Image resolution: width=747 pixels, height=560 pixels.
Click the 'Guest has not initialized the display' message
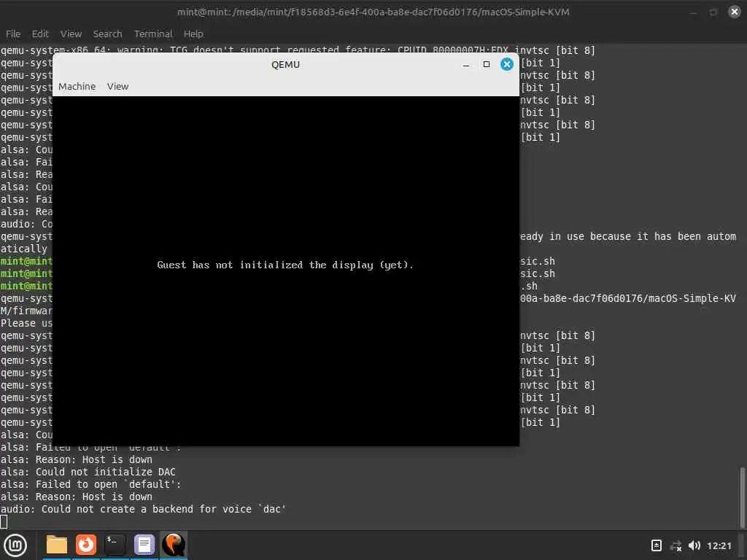285,265
